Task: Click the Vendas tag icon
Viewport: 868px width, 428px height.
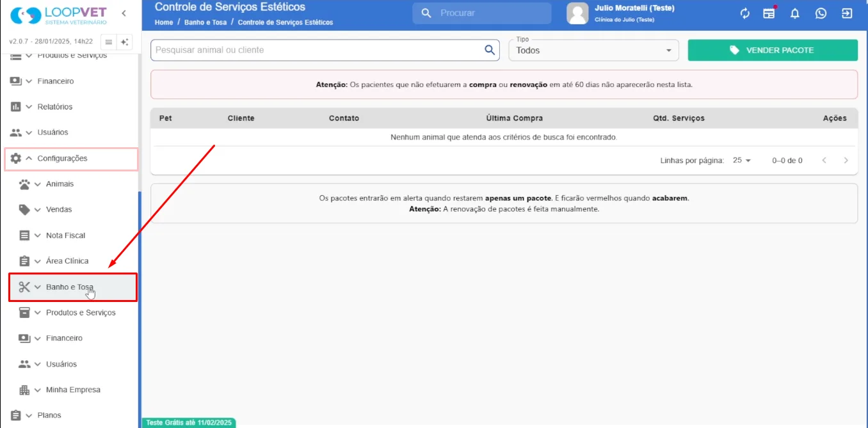Action: pyautogui.click(x=24, y=210)
